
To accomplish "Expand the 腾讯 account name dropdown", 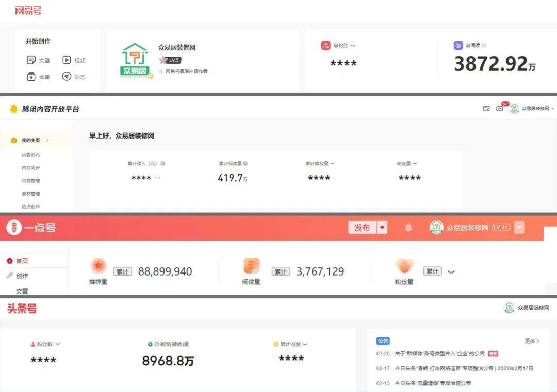I will 553,109.
